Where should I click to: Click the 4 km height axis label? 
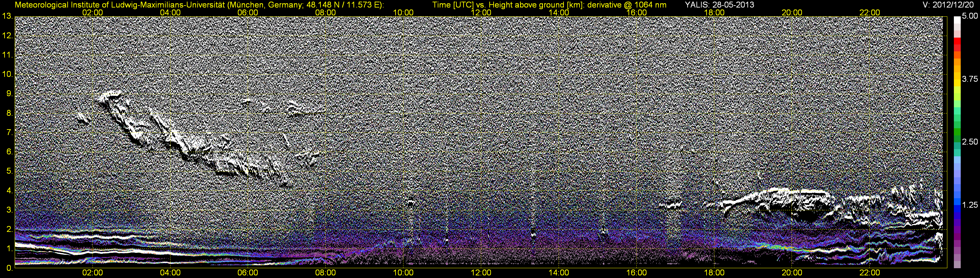click(x=9, y=190)
